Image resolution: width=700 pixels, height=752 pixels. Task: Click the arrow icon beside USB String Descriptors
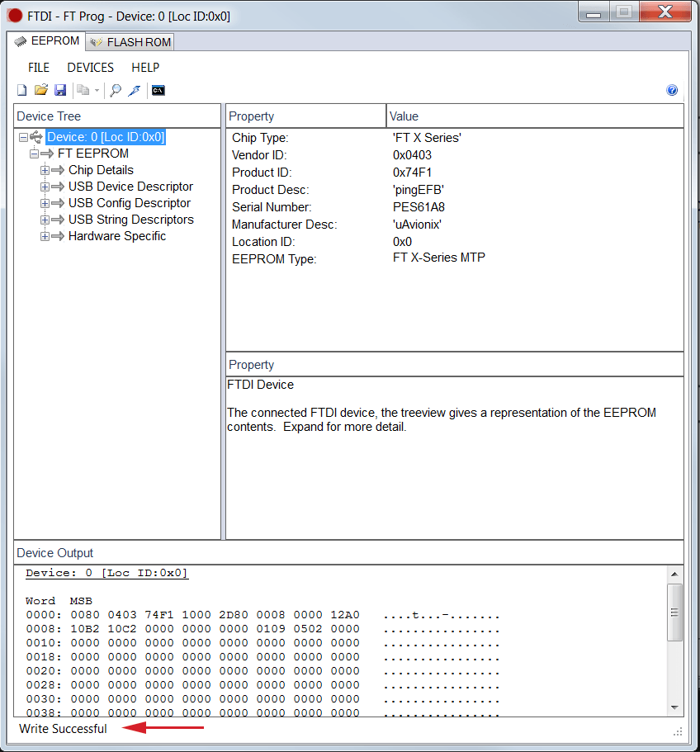[x=58, y=220]
